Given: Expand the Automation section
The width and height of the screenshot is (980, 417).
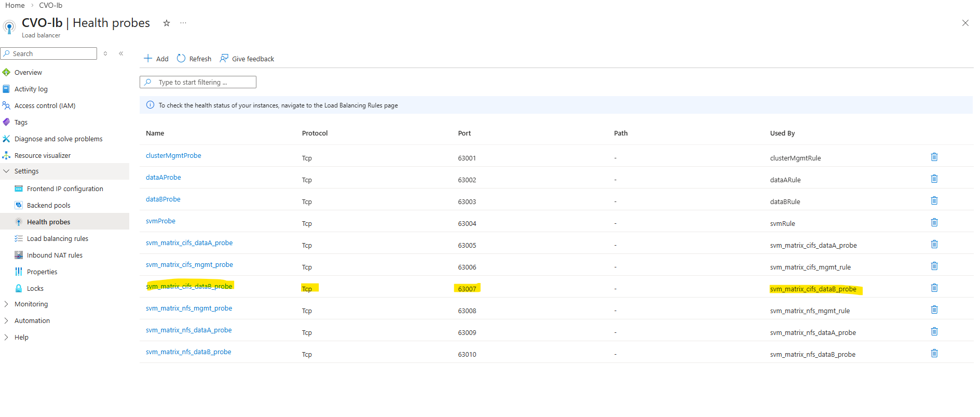Looking at the screenshot, I should (x=32, y=321).
